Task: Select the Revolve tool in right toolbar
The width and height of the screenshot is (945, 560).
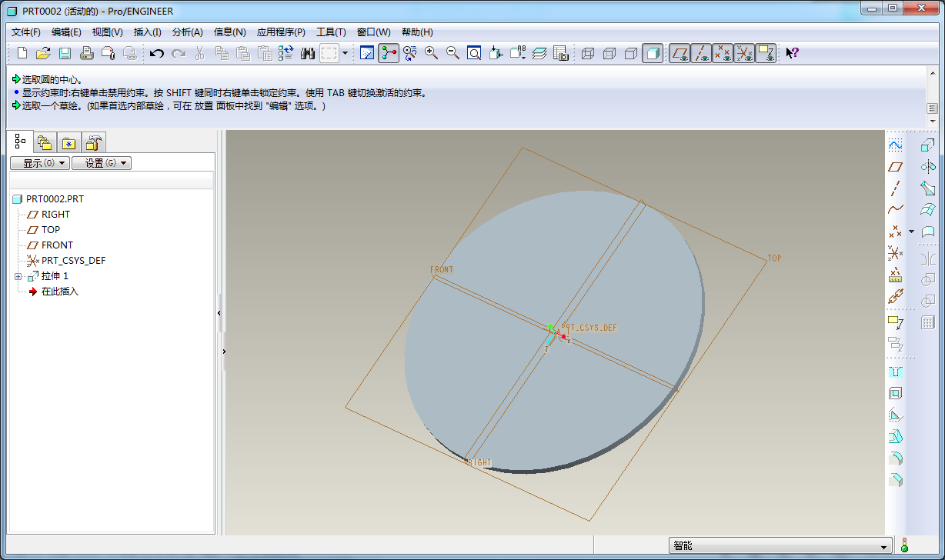Action: (927, 166)
